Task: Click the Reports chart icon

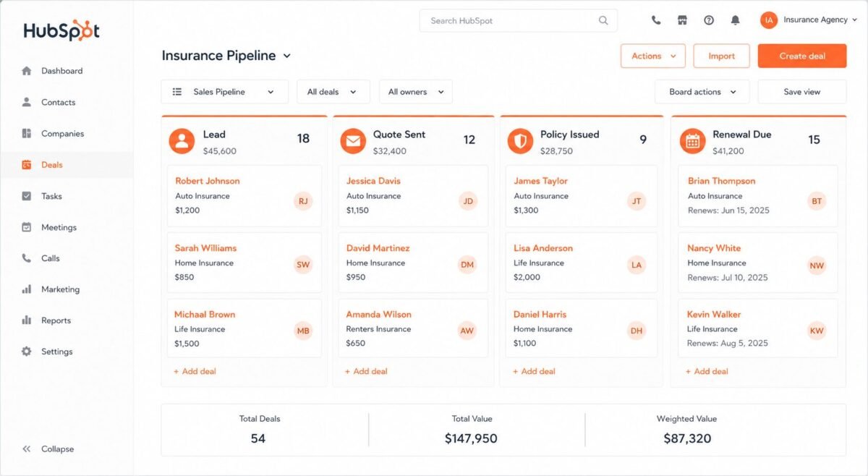Action: pos(27,320)
